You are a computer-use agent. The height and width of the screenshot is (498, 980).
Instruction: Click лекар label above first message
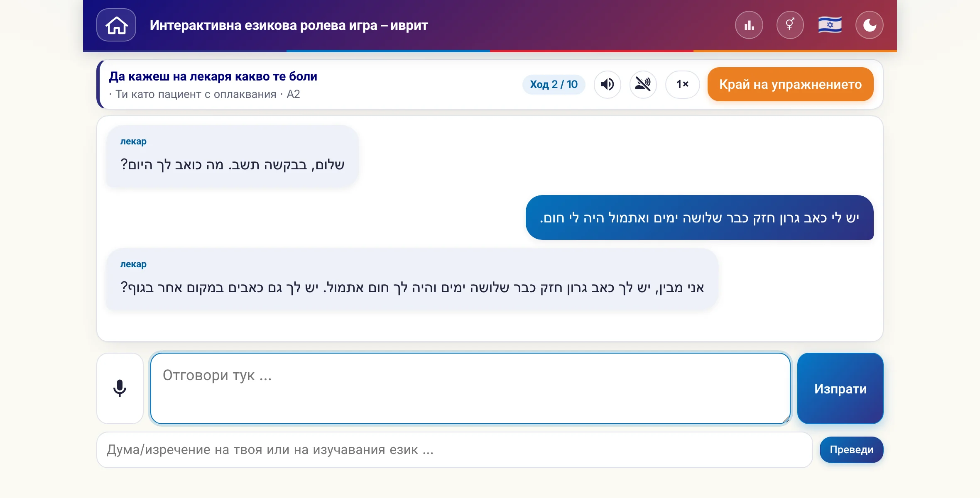click(133, 142)
